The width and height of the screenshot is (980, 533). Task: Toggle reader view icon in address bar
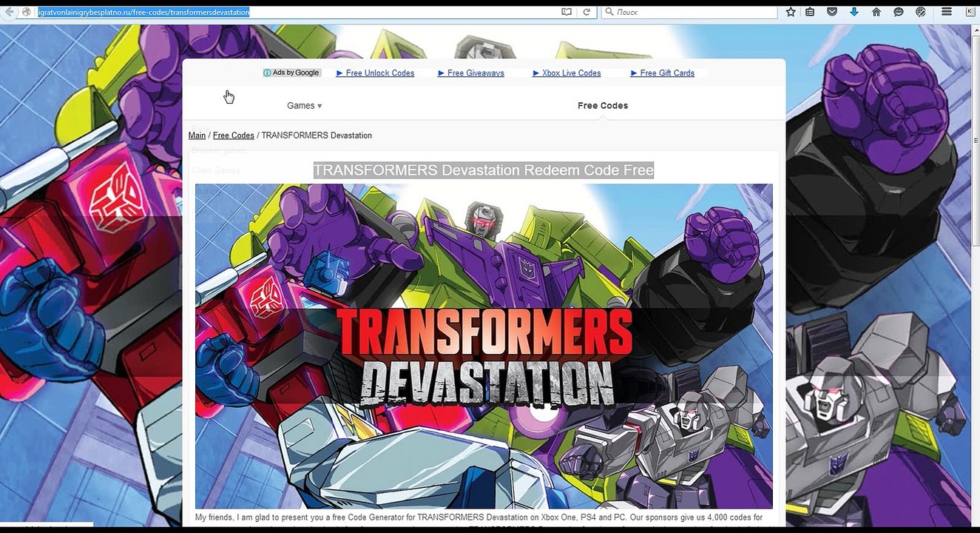[x=567, y=12]
